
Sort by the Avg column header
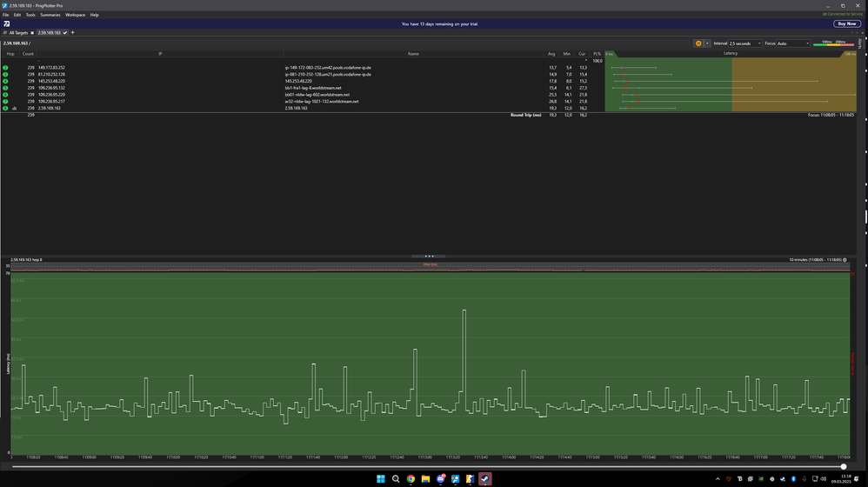pyautogui.click(x=551, y=54)
